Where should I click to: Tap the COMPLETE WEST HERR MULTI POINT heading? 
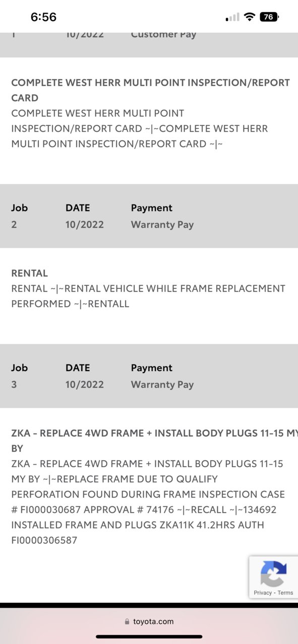click(150, 90)
